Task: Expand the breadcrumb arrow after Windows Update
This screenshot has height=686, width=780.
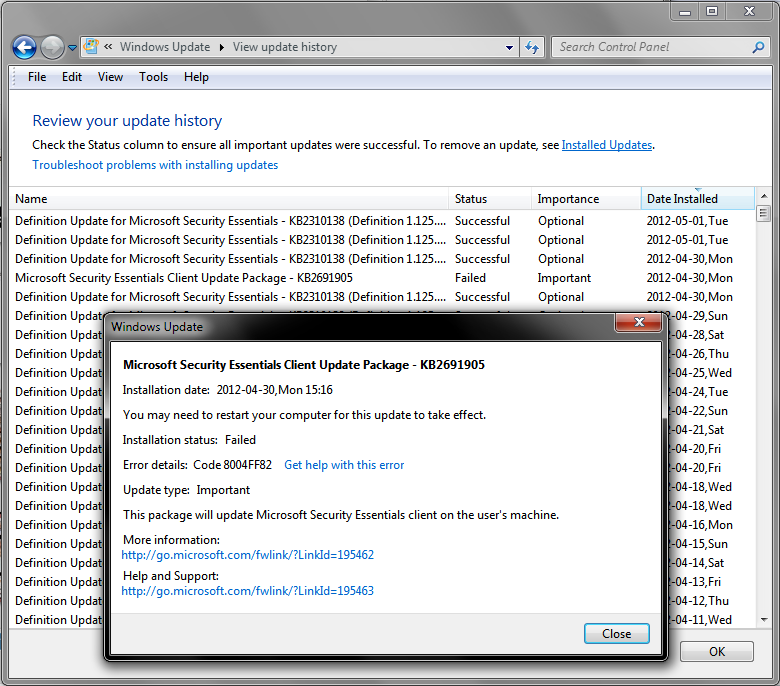Action: [x=221, y=47]
